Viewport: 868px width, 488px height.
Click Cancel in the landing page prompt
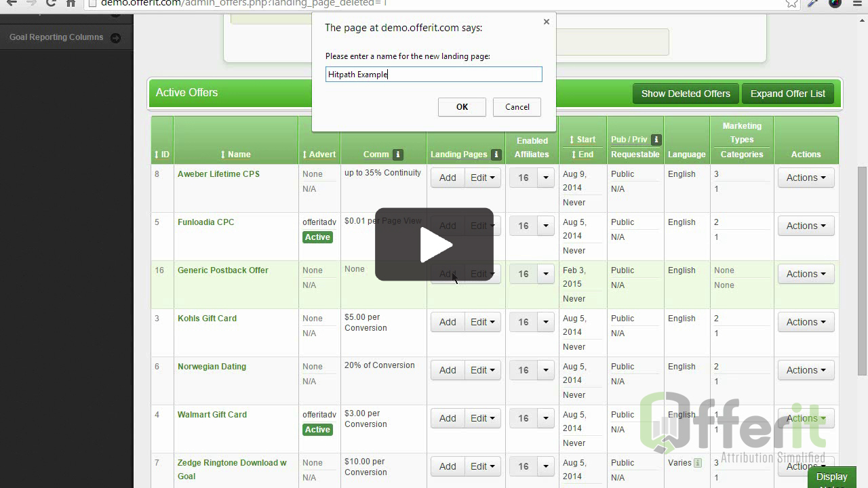[x=517, y=107]
